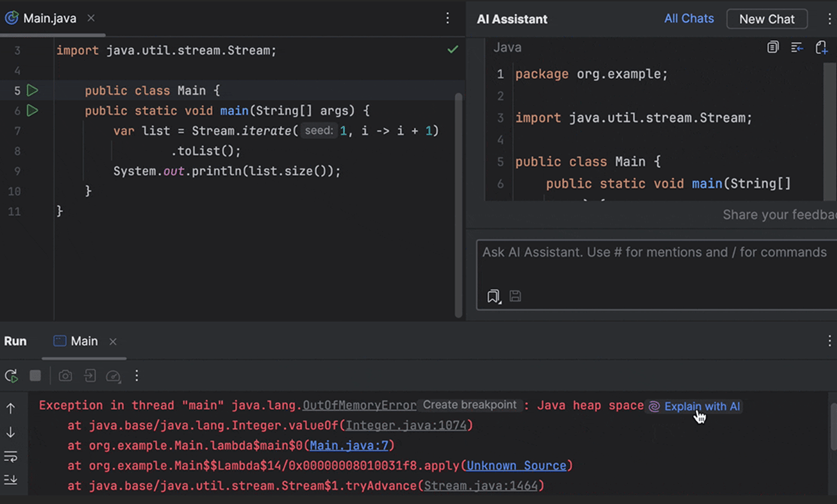Open more run options kebab menu
Viewport: 837px width, 504px height.
click(x=136, y=375)
